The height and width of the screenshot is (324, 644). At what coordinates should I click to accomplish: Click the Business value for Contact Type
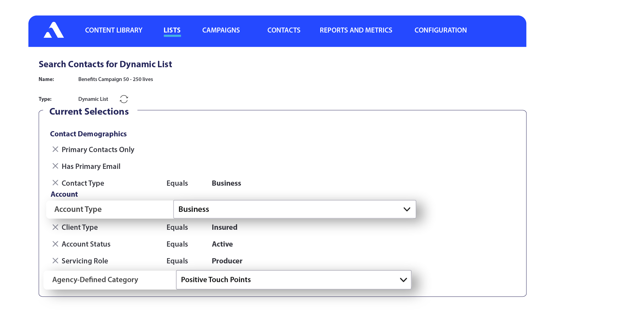pyautogui.click(x=226, y=183)
